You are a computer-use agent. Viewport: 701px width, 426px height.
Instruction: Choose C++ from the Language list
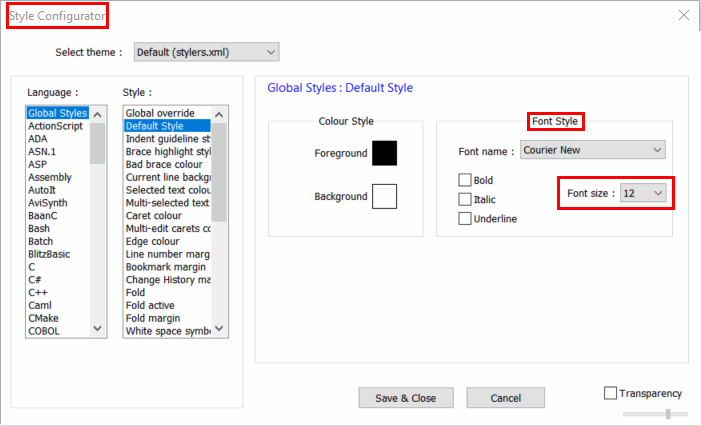tap(38, 292)
